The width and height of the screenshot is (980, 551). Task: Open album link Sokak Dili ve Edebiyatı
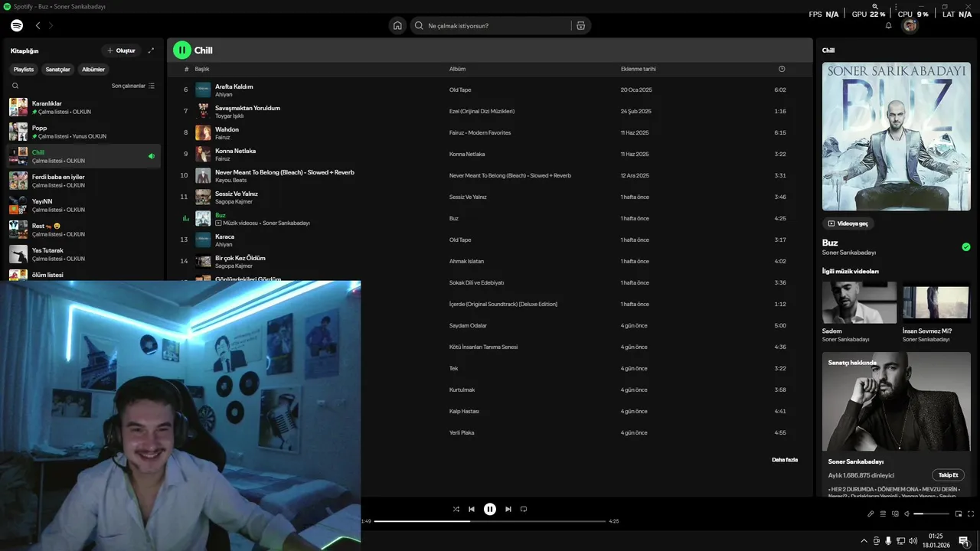[476, 282]
